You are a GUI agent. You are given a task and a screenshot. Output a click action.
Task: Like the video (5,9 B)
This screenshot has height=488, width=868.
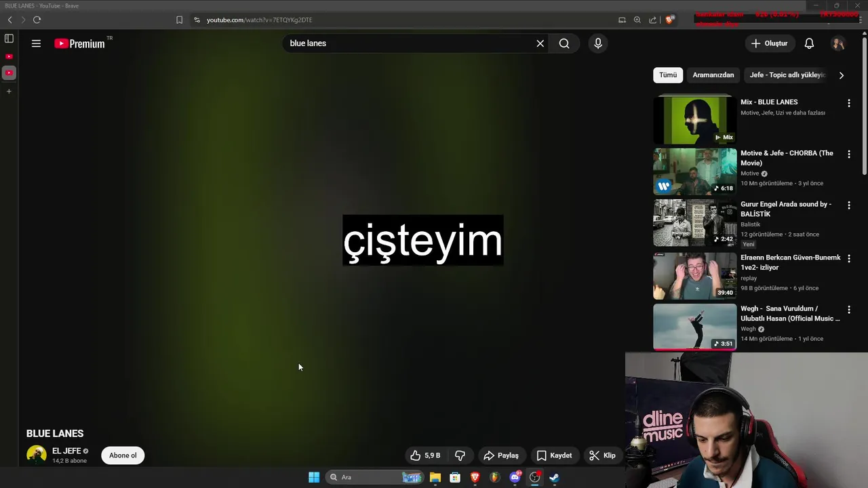tap(426, 455)
